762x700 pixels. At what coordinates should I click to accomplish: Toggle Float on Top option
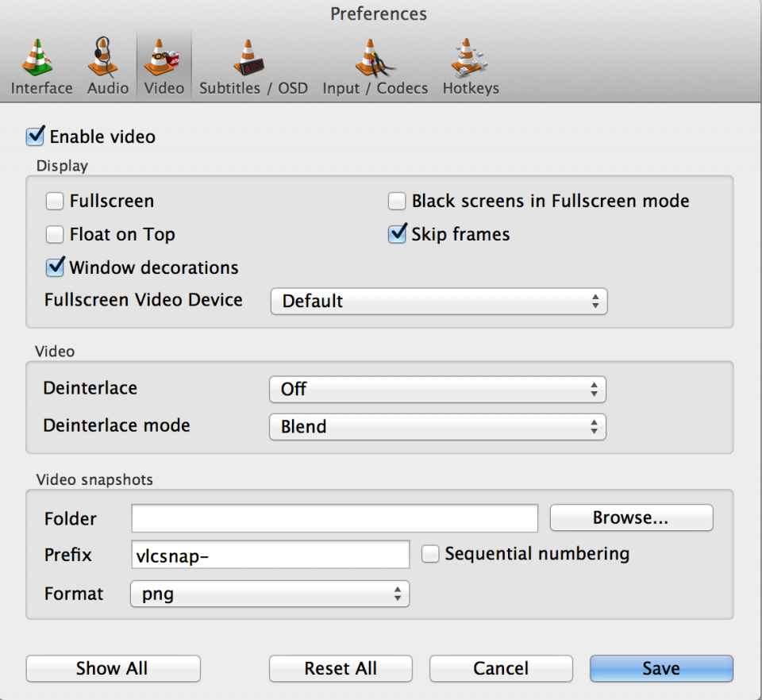54,234
